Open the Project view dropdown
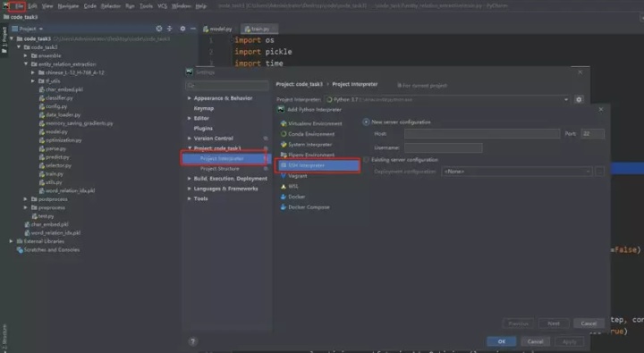Viewport: 644px width, 353px height. tap(28, 29)
